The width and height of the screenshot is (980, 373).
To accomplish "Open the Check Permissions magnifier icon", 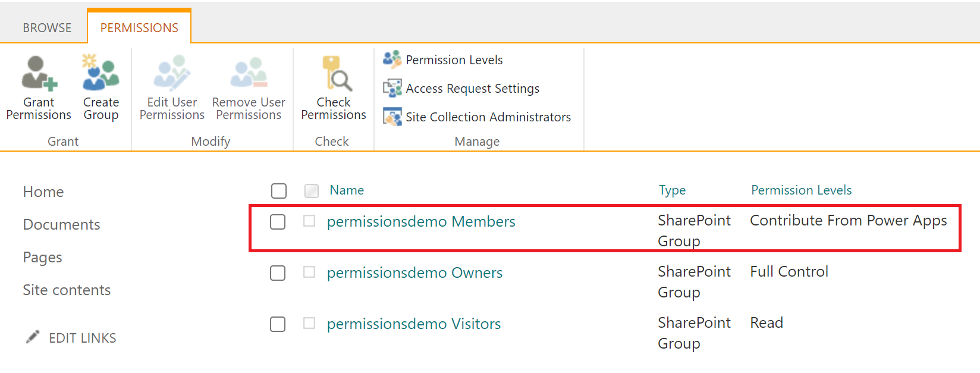I will [x=335, y=73].
